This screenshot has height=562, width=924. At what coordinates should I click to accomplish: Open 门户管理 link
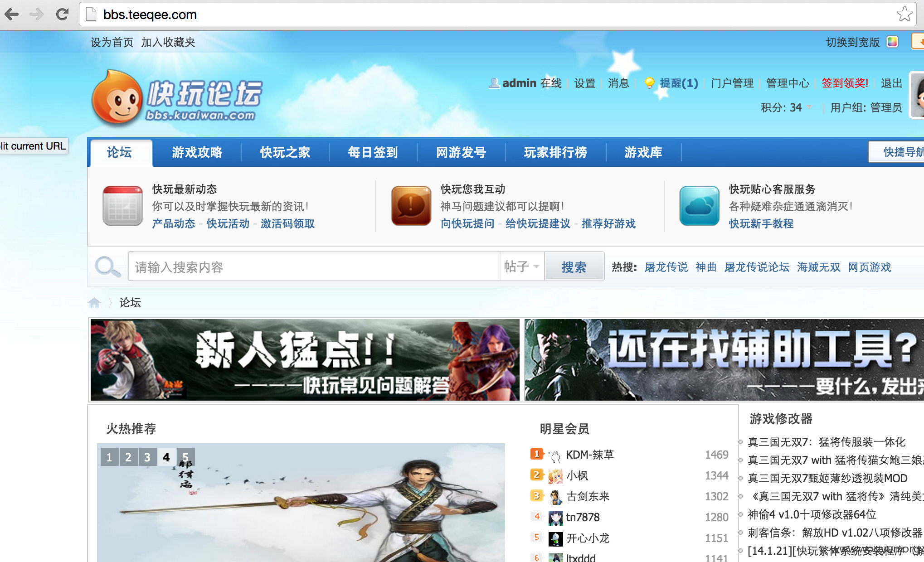(x=732, y=83)
